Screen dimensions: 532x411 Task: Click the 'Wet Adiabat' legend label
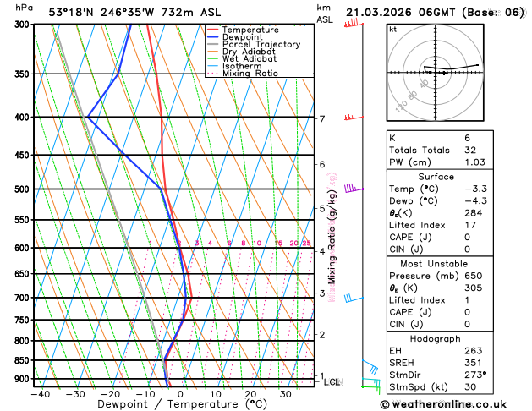(250, 58)
